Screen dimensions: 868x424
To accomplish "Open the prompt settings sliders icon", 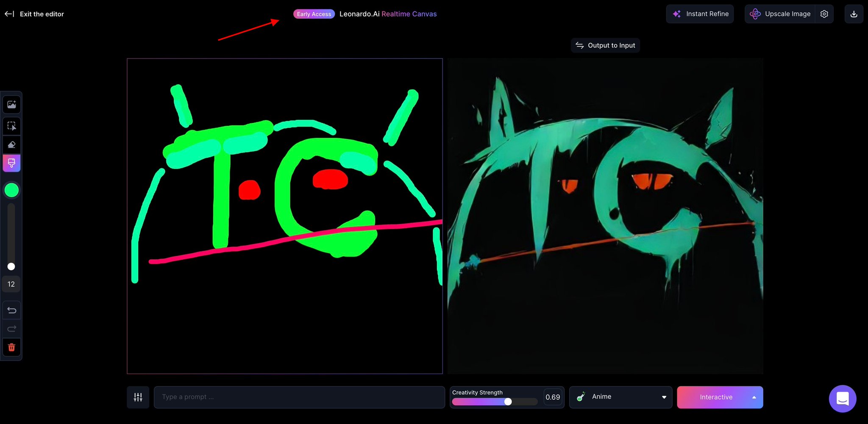I will pyautogui.click(x=138, y=397).
